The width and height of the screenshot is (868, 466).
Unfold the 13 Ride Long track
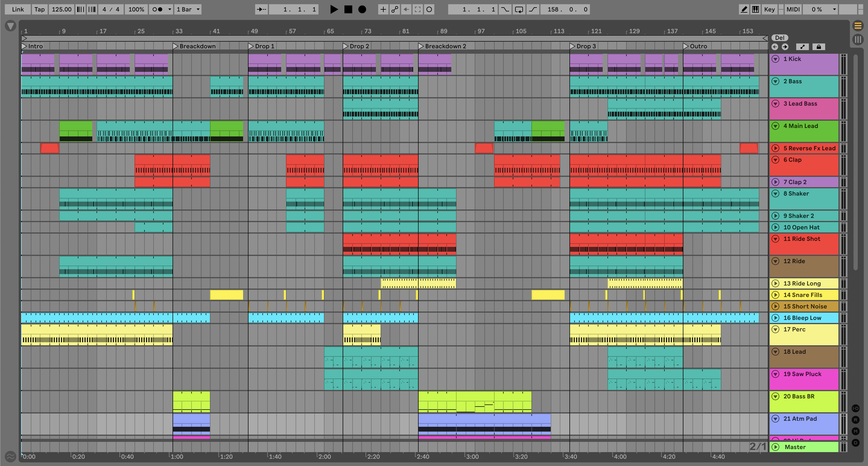pyautogui.click(x=775, y=284)
